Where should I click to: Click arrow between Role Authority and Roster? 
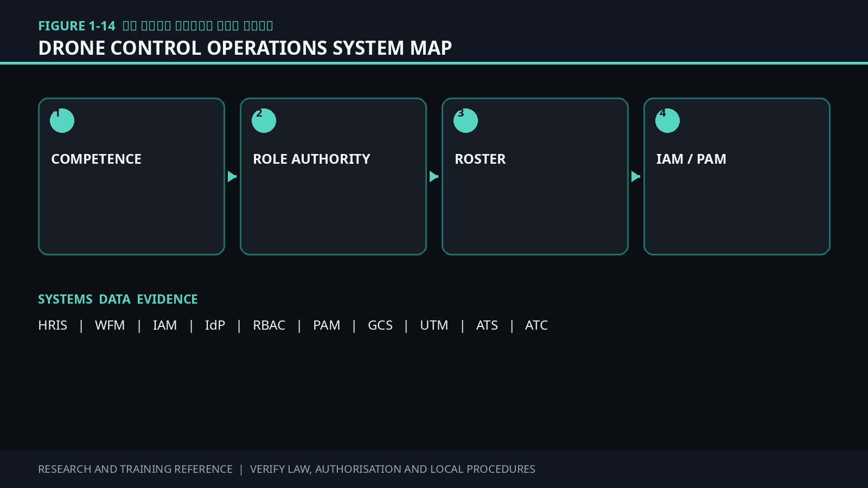point(434,176)
